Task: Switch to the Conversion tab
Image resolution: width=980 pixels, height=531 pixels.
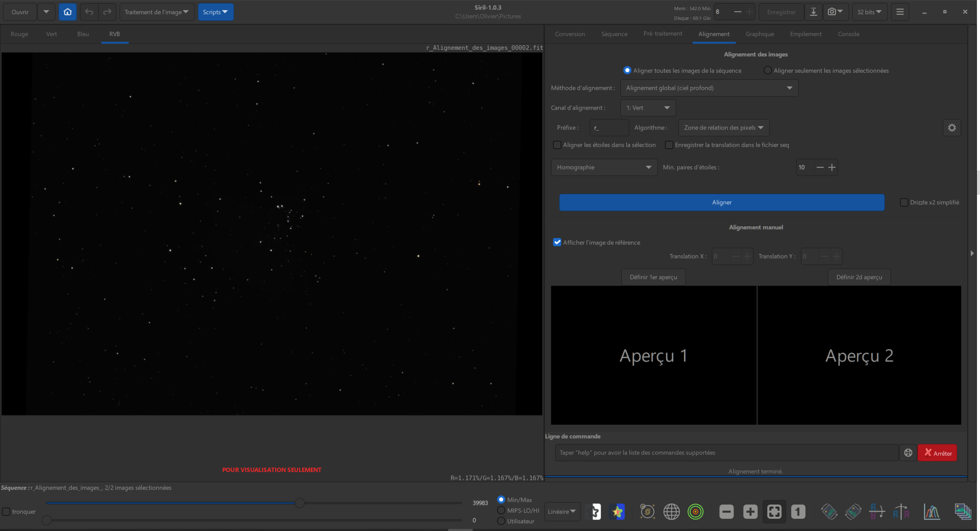Action: (570, 34)
